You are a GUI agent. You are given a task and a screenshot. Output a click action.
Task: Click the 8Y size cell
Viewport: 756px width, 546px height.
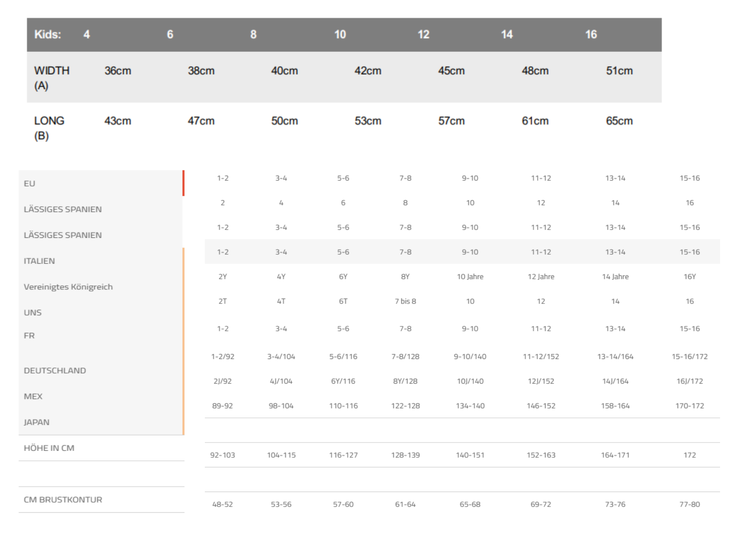point(405,277)
